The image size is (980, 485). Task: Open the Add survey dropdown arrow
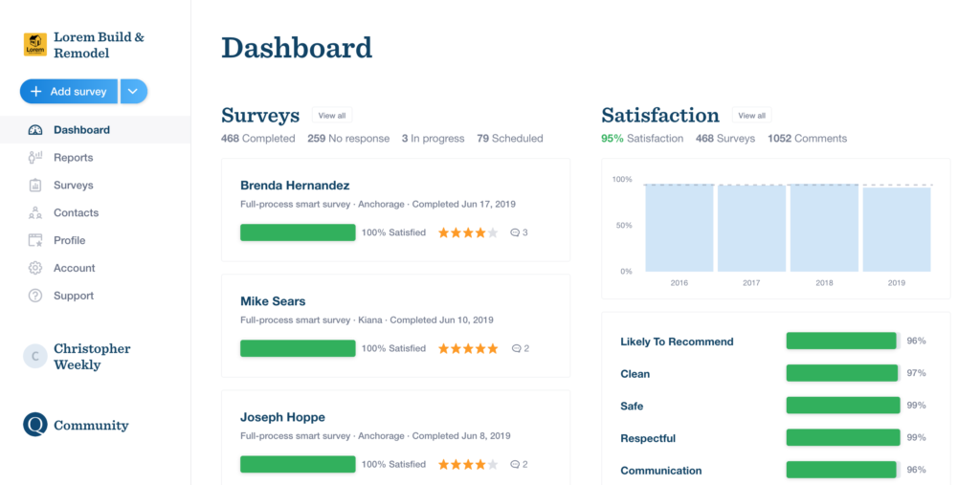(134, 91)
